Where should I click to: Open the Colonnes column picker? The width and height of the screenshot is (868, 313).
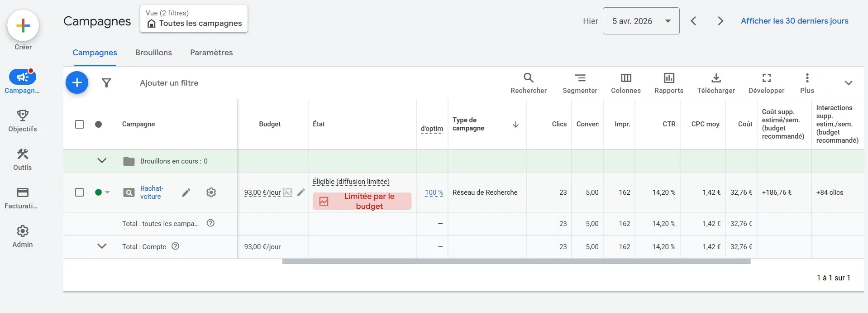tap(626, 83)
